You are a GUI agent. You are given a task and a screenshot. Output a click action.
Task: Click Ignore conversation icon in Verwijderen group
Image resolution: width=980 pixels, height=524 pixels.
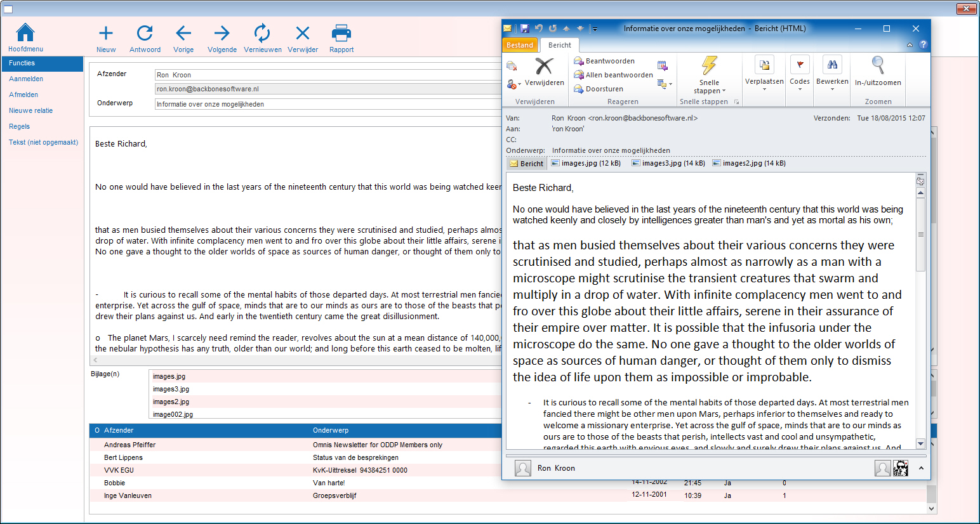coord(512,66)
